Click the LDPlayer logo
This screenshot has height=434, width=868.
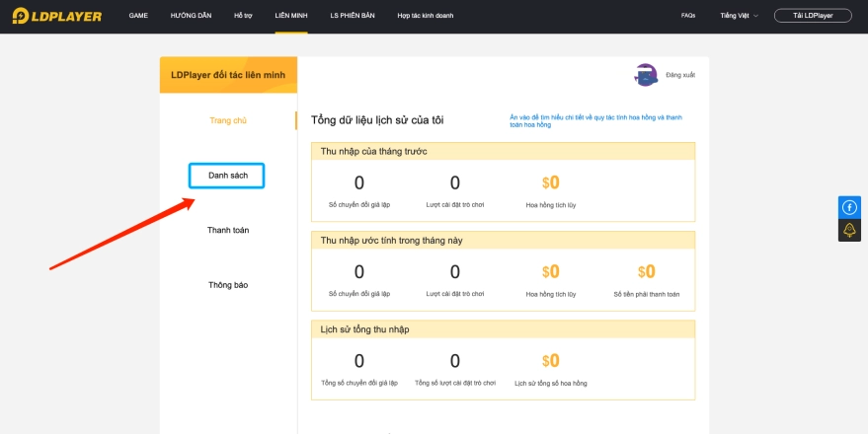click(57, 16)
